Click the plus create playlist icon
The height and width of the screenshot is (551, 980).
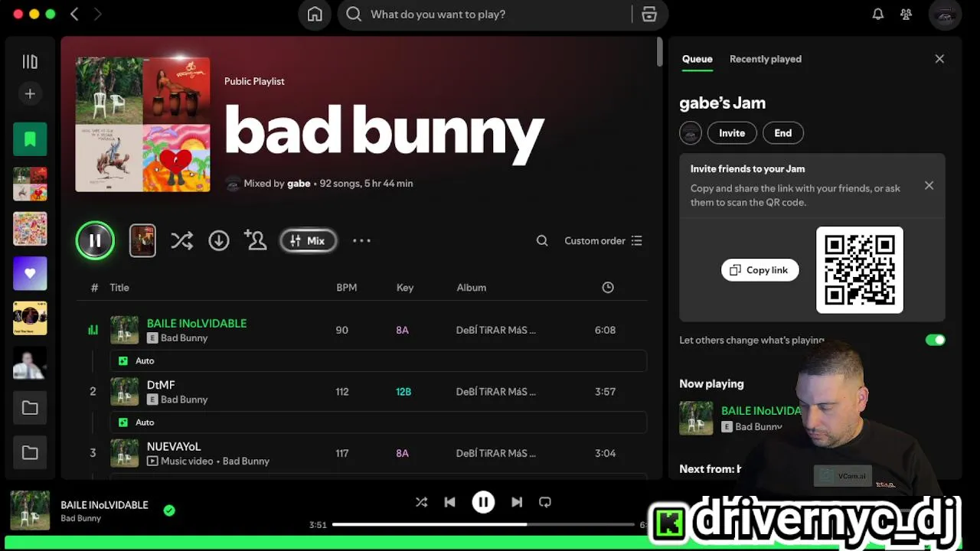point(30,93)
